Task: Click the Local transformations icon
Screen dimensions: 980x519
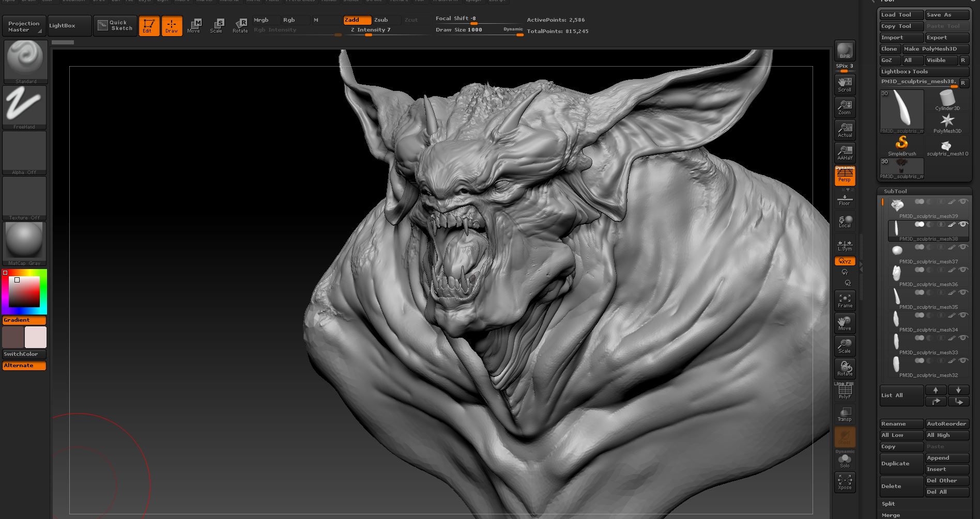Action: coord(845,222)
